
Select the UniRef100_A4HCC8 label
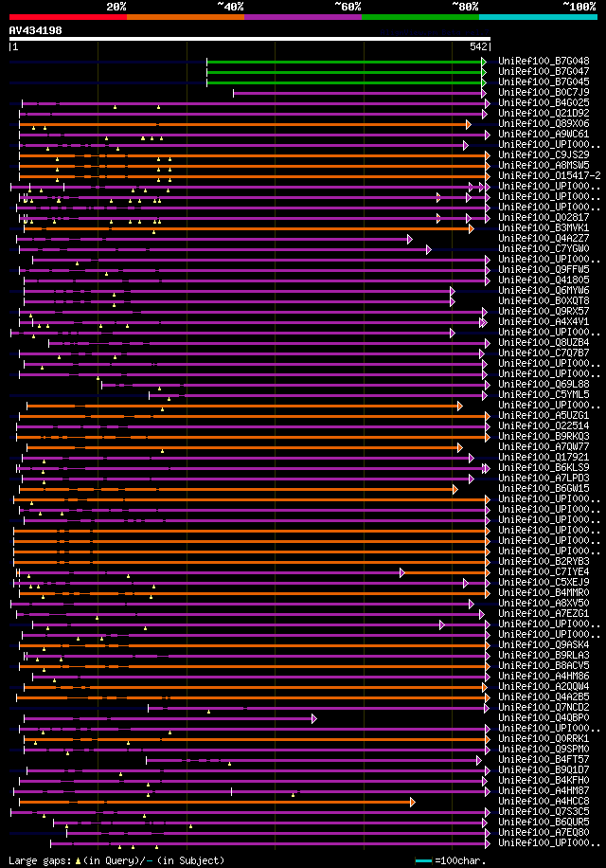[544, 801]
